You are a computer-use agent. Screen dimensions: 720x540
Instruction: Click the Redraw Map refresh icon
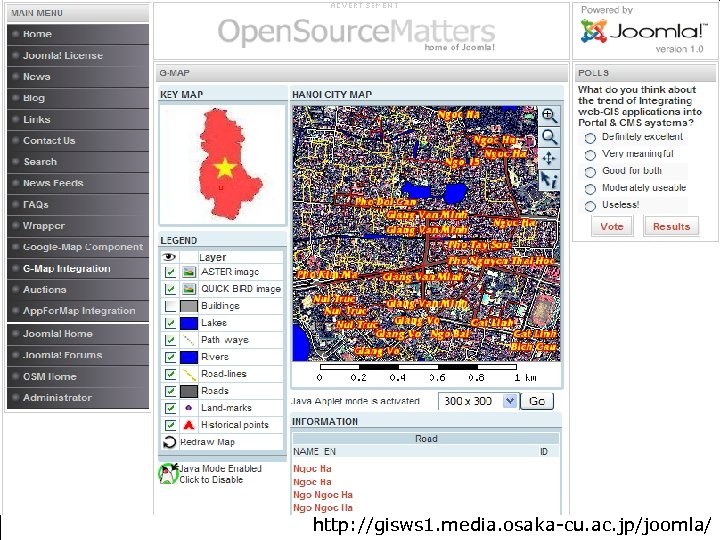pyautogui.click(x=169, y=442)
